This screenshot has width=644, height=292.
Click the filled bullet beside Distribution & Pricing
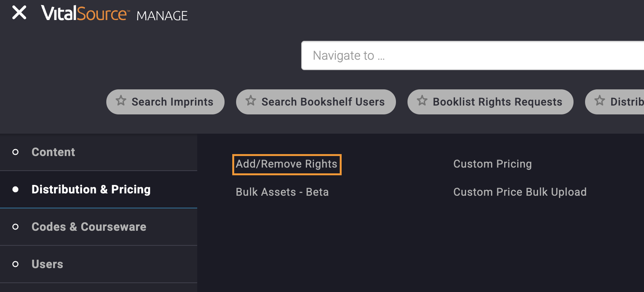click(15, 190)
